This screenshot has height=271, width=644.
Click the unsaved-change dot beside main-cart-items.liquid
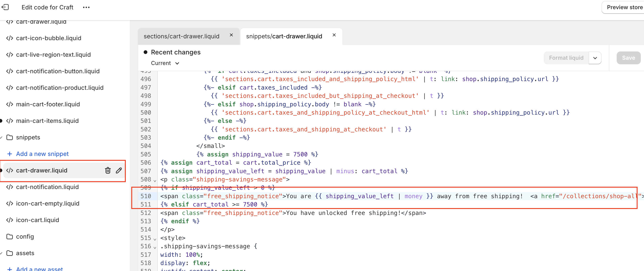pos(1,121)
